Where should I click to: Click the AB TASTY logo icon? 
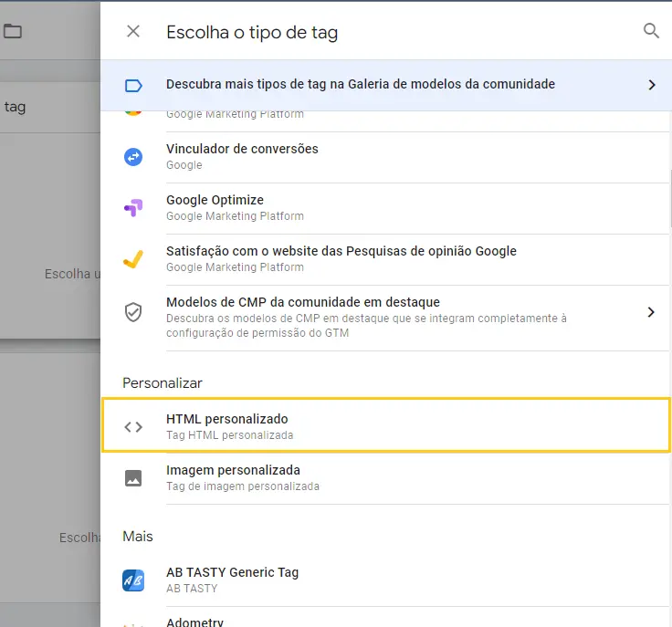click(133, 580)
